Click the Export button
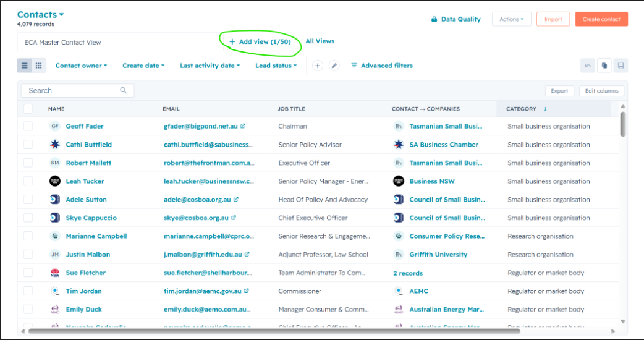 tap(559, 91)
